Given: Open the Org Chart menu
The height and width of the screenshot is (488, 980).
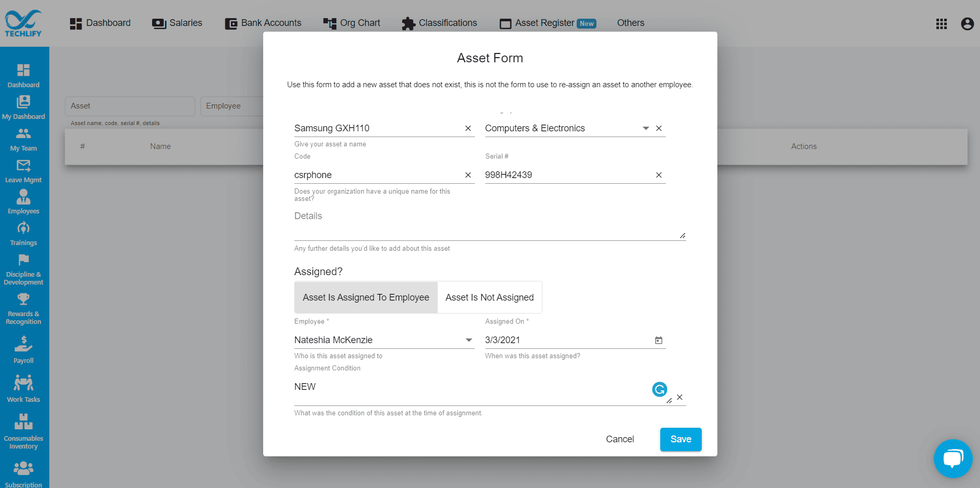Looking at the screenshot, I should 351,23.
